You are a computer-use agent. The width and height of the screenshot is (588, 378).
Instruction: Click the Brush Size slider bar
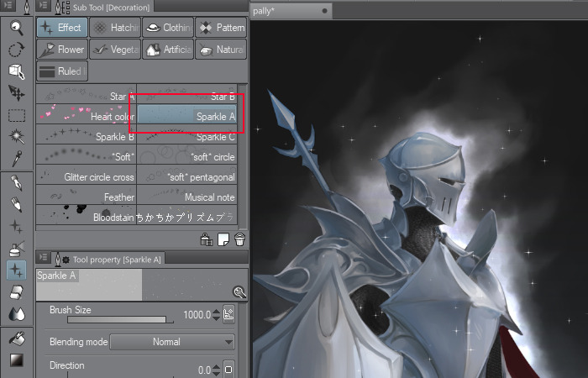click(120, 319)
